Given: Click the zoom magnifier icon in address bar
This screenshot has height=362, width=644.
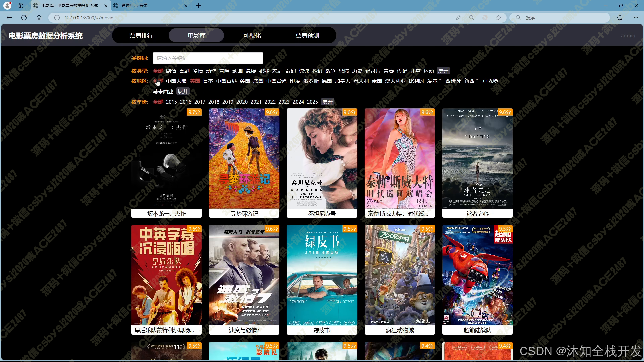Looking at the screenshot, I should [x=472, y=18].
